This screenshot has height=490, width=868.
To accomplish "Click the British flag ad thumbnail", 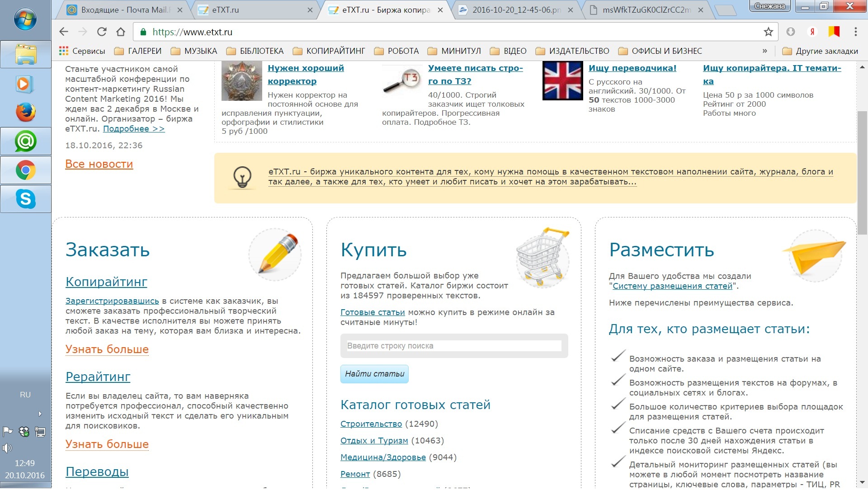I will pos(562,80).
